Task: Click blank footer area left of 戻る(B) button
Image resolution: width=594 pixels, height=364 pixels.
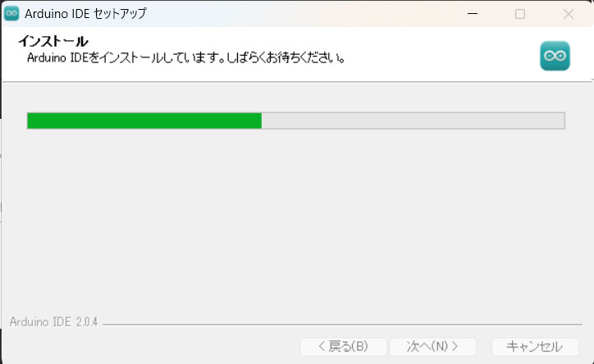Action: click(x=152, y=347)
